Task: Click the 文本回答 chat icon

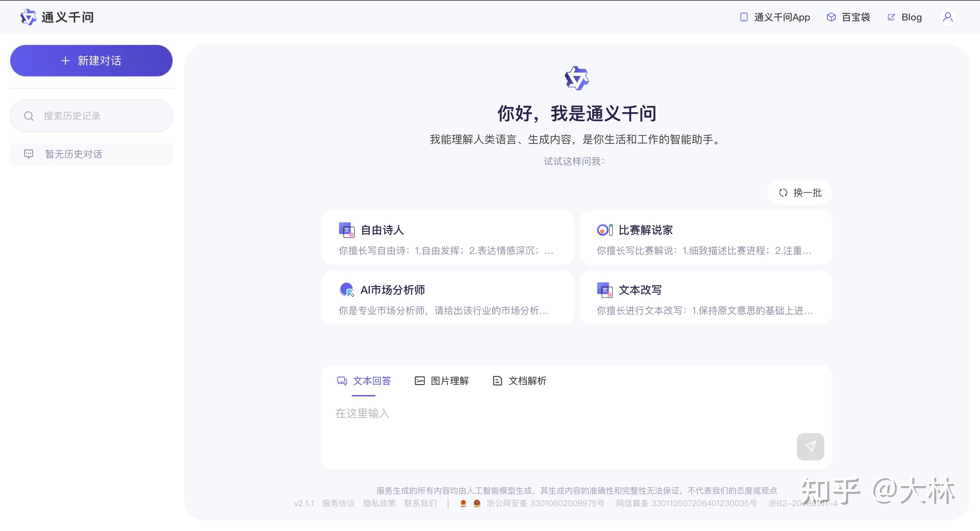Action: (342, 381)
